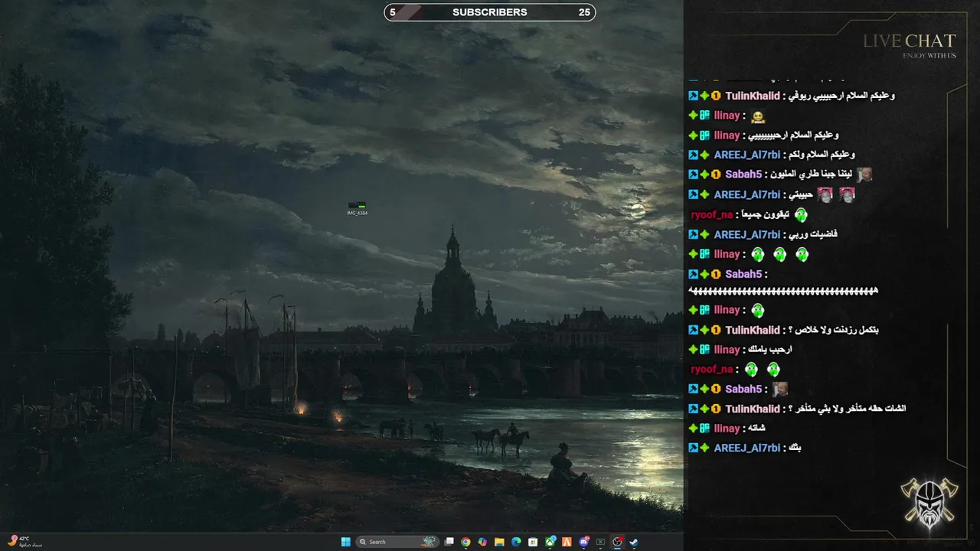Image resolution: width=980 pixels, height=551 pixels.
Task: Click ryoof_na on the تبقون جميعاً message
Action: tap(711, 215)
